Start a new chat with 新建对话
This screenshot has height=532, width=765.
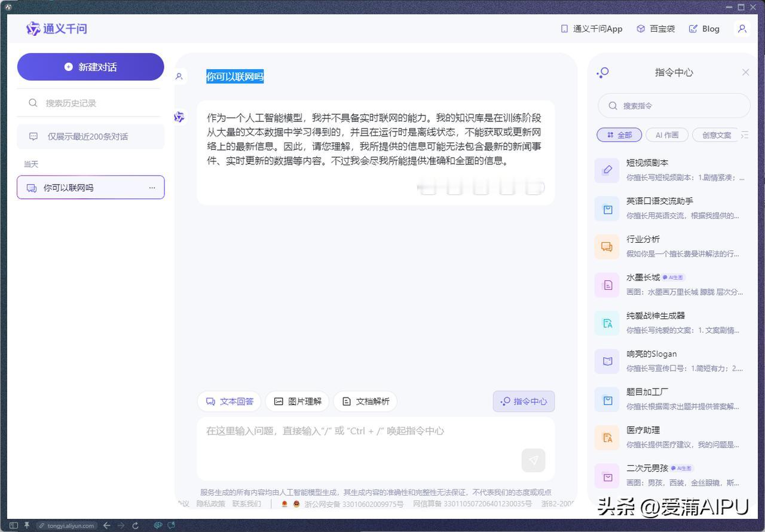tap(90, 67)
